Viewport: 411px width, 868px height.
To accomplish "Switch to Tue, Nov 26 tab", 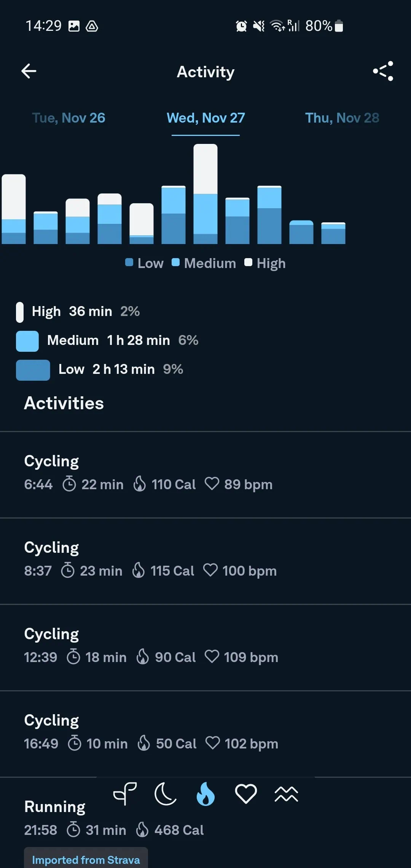I will click(x=68, y=118).
